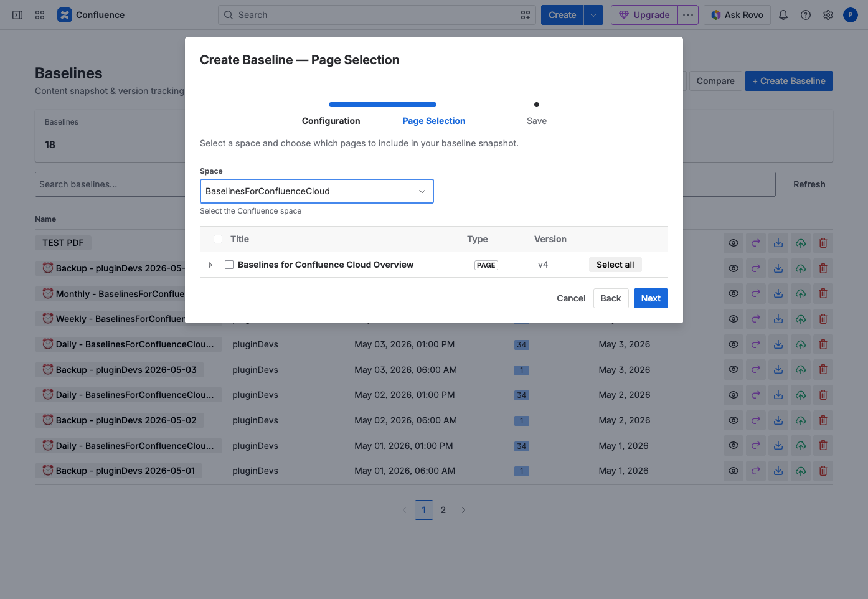Open dropdown arrow beside Create button
Screen dimensions: 868x599
[x=593, y=15]
